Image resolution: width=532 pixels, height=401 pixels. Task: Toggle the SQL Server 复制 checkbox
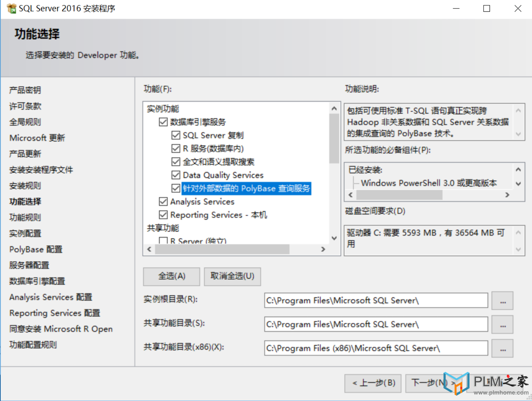pyautogui.click(x=176, y=135)
